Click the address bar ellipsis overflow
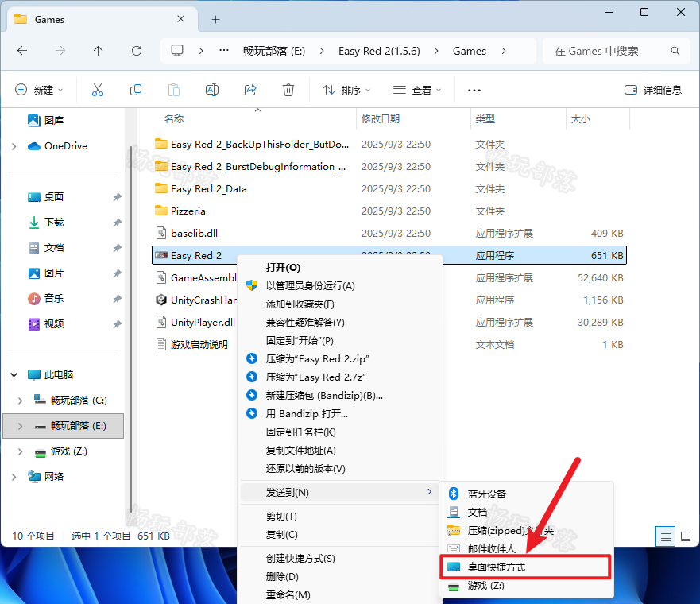700x604 pixels. (224, 50)
